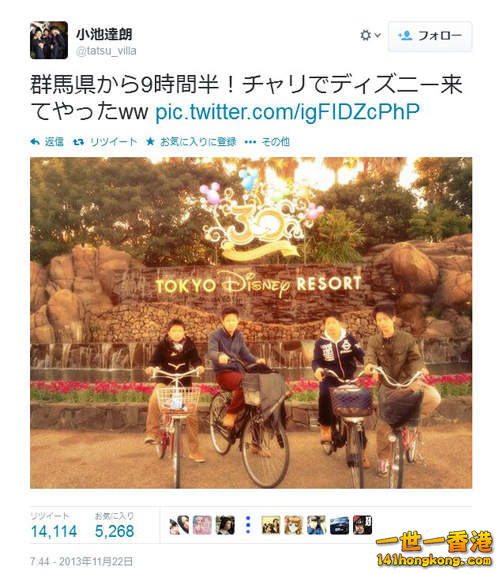Screen dimensions: 500x574
Task: View the 5,268 favorites count
Action: [115, 531]
